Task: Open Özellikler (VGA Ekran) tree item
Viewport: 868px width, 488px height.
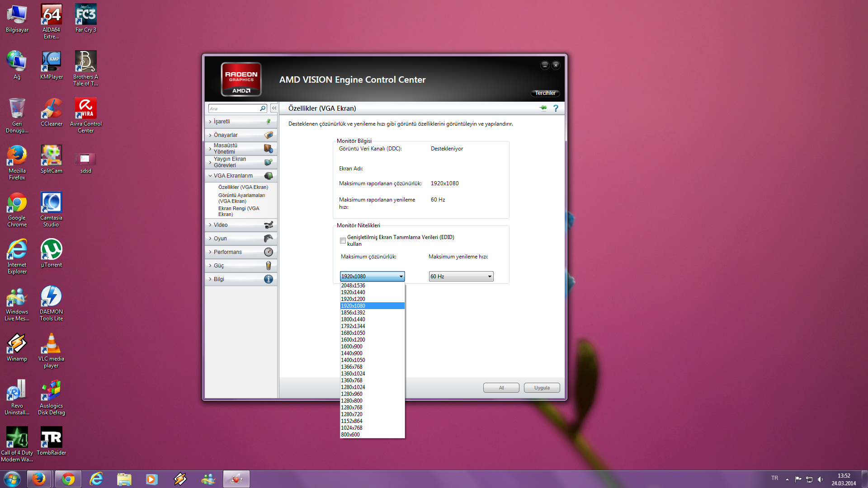Action: pos(243,187)
